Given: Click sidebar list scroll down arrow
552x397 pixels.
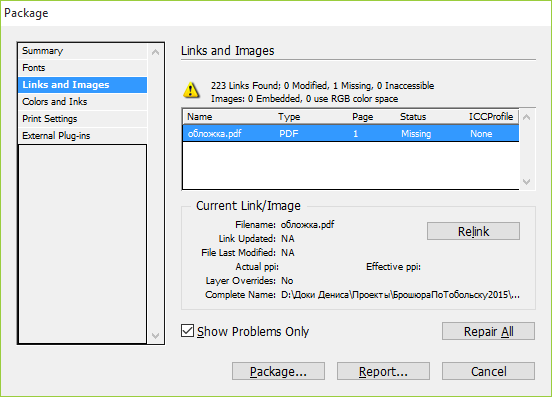Looking at the screenshot, I should [x=155, y=335].
